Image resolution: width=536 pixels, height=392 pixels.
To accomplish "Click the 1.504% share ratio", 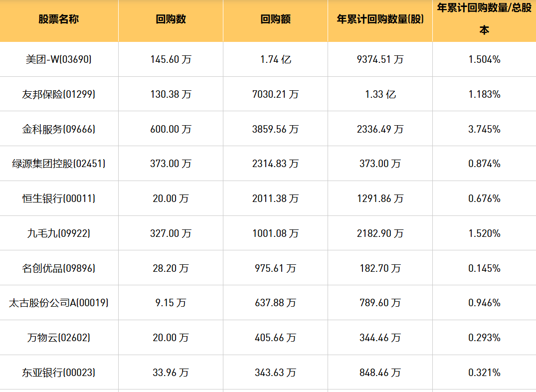I will 484,59.
